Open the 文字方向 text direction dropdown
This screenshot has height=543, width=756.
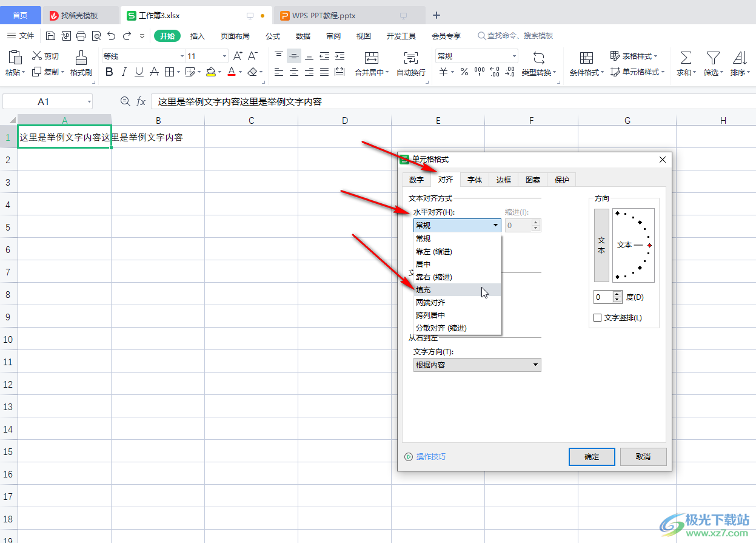(x=477, y=365)
